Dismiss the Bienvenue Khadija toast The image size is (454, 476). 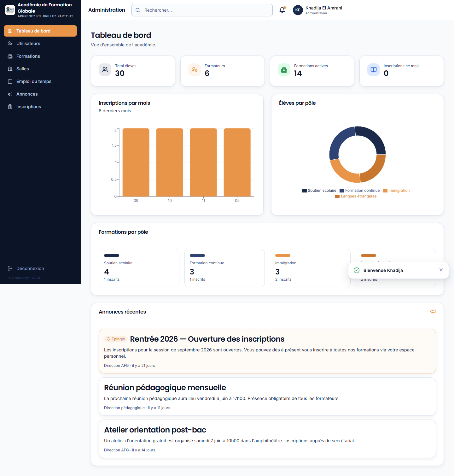(441, 270)
